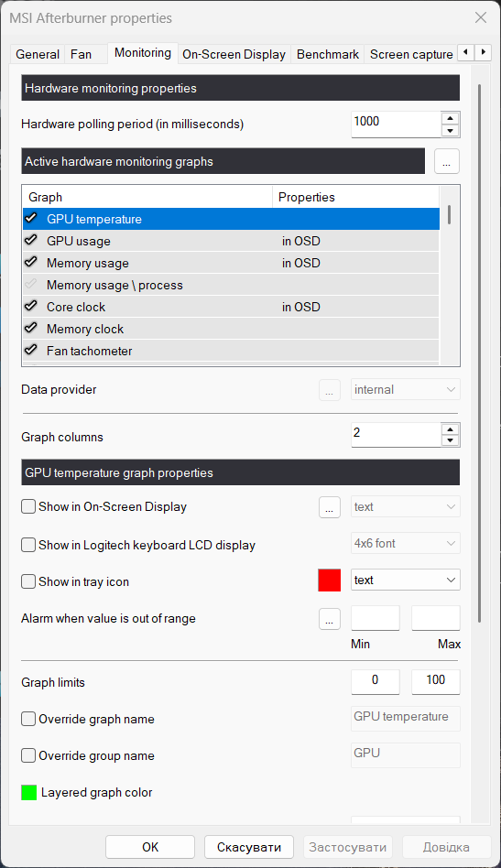Click the Graph column header
501x868 pixels.
click(147, 197)
